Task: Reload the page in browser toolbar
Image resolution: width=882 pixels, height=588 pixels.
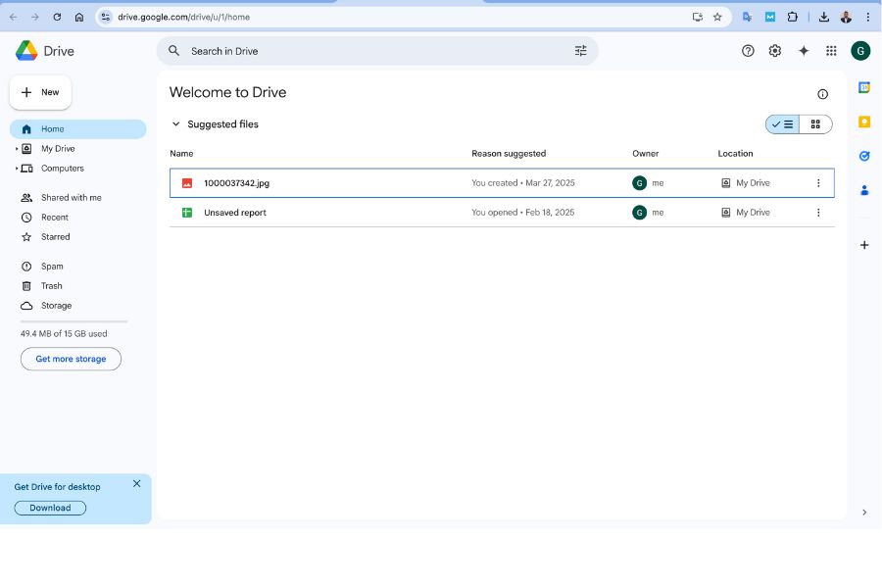Action: pos(57,17)
